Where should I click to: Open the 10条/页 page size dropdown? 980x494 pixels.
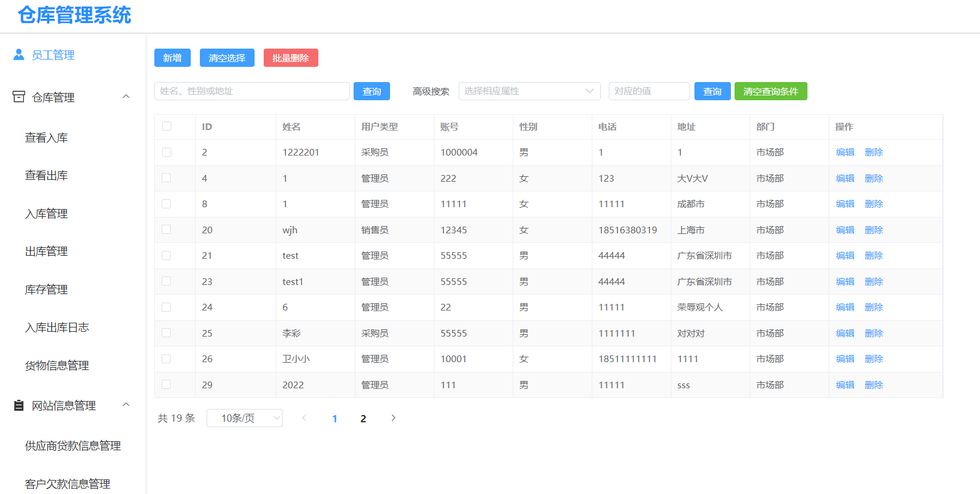pyautogui.click(x=244, y=418)
